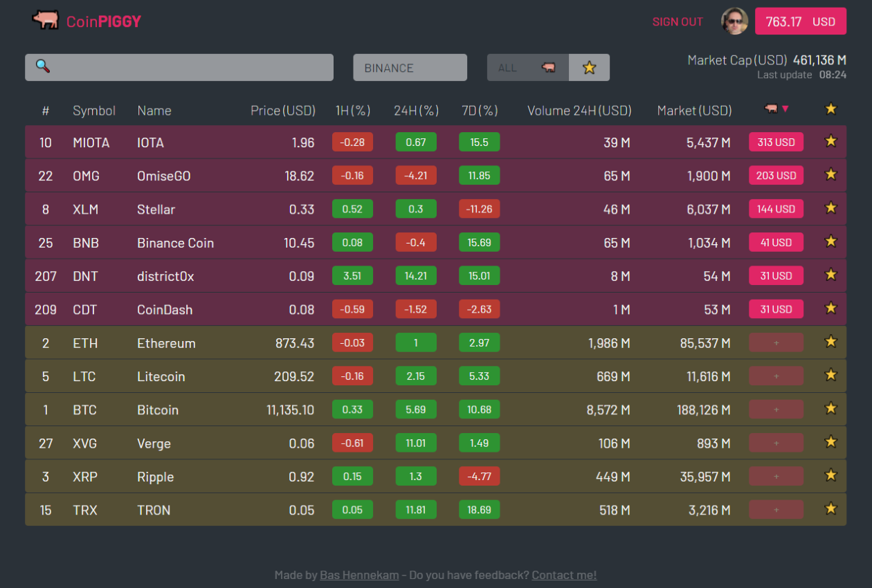This screenshot has width=872, height=588.
Task: Sort table by 1H (%) column
Action: (x=353, y=111)
